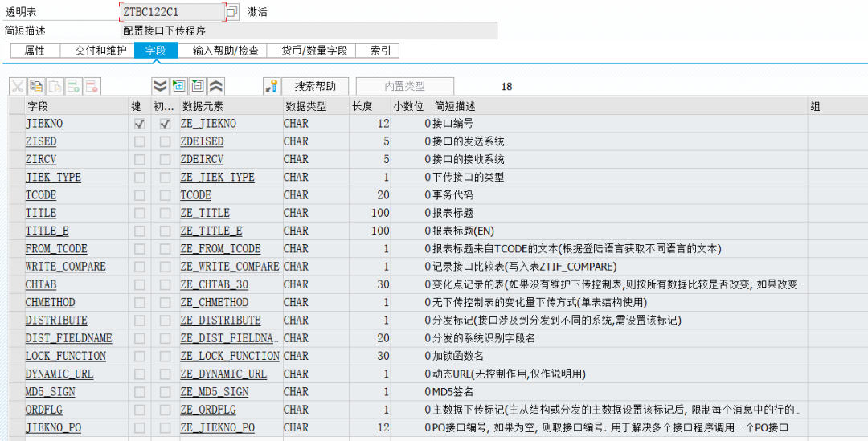Open data element ZE_LOCK_FUNCTION
The width and height of the screenshot is (868, 441).
click(230, 356)
